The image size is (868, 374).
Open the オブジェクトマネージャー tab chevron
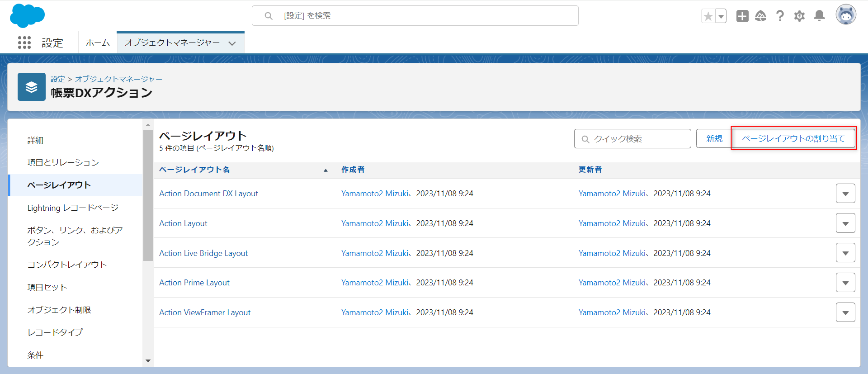(232, 43)
